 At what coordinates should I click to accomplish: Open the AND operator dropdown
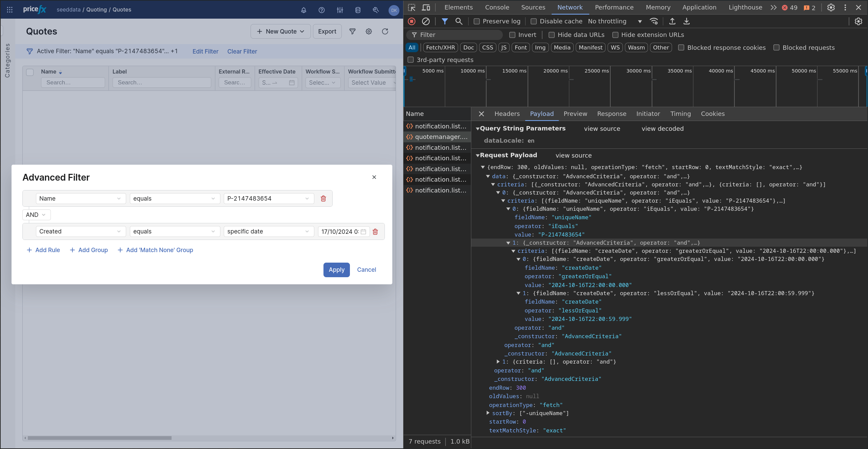pos(36,215)
